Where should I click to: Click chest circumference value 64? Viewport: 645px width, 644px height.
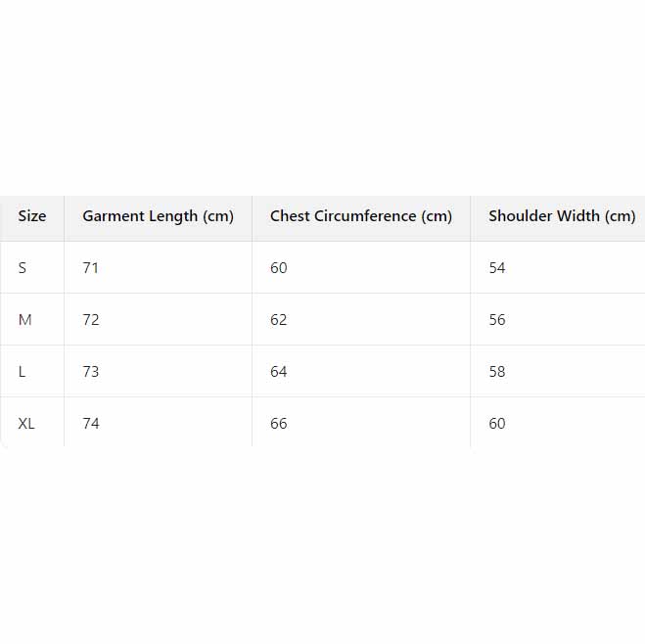279,372
